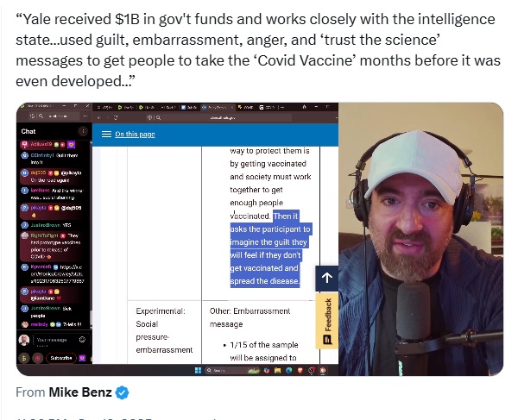Click the browser address bar
The height and width of the screenshot is (420, 518).
click(x=219, y=117)
